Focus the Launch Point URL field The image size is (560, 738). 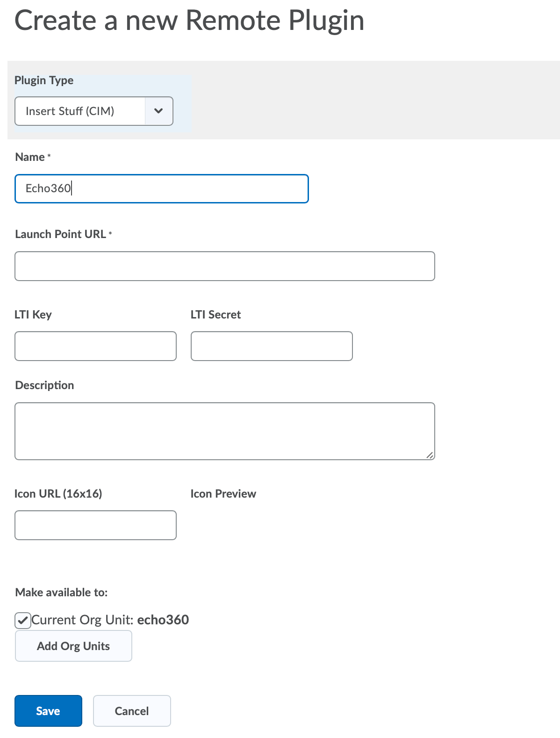click(225, 266)
